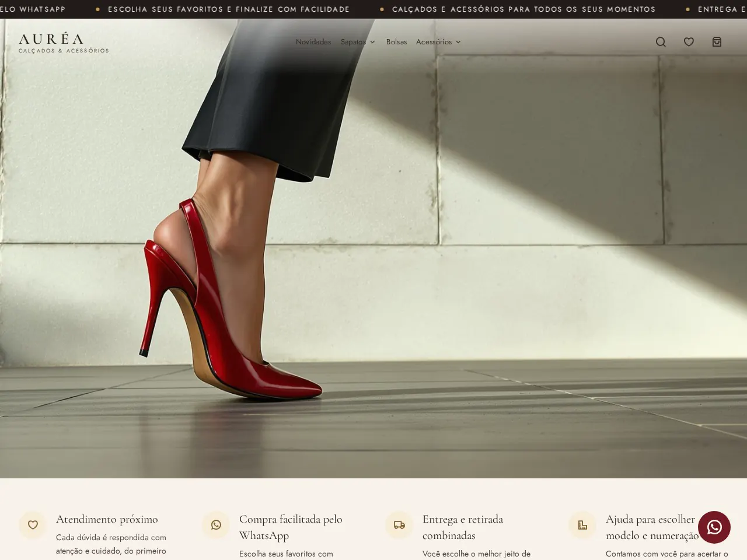
Task: Click the 'Ajuda para escolher modelo' heading
Action: pyautogui.click(x=652, y=527)
